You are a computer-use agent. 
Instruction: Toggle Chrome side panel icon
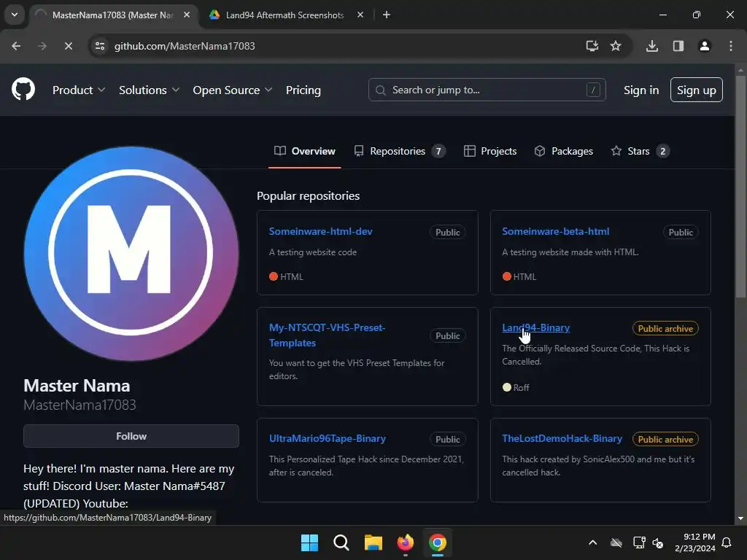click(x=678, y=46)
